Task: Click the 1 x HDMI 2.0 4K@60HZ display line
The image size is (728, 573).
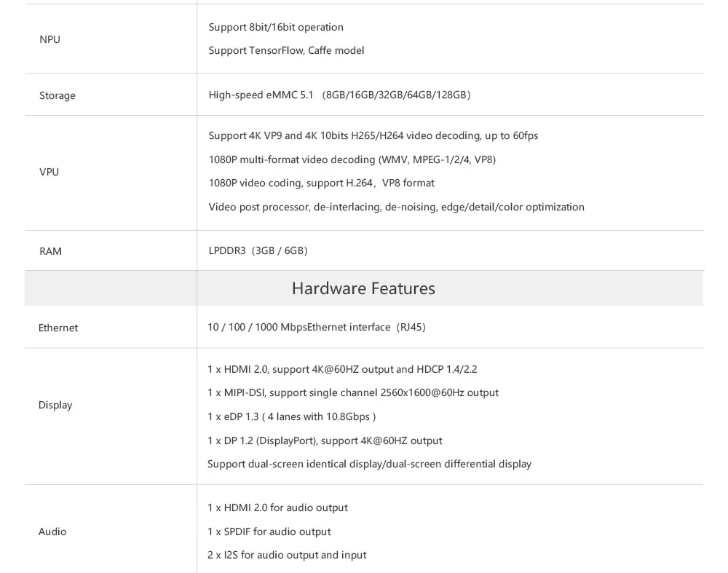Action: (343, 370)
